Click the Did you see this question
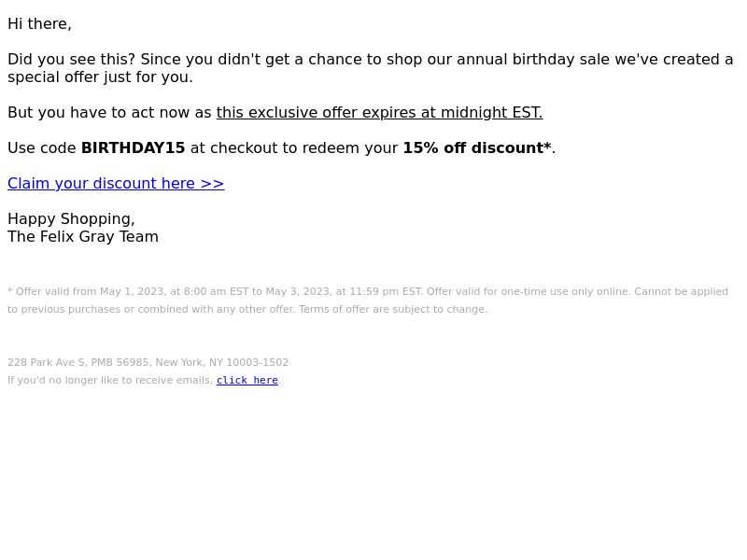Screen dimensions: 747x560 (72, 60)
